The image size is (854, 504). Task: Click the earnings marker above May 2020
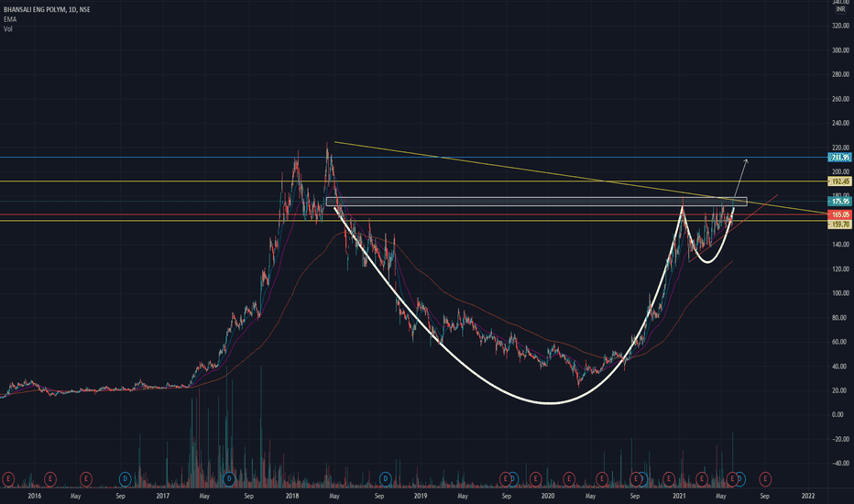[x=602, y=479]
